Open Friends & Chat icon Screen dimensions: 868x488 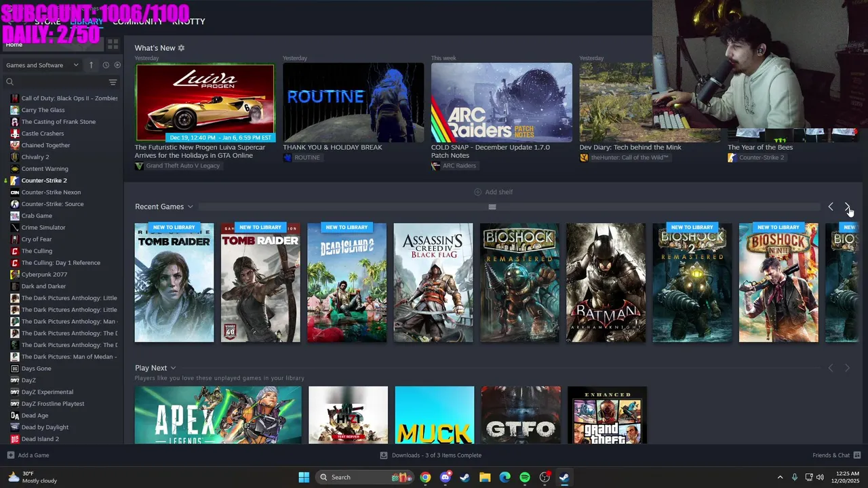pos(857,455)
